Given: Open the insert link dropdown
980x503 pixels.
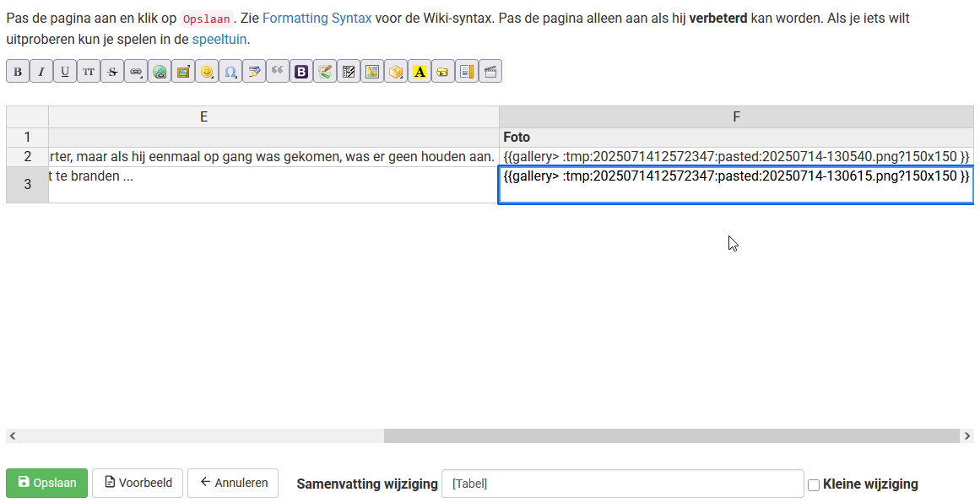Looking at the screenshot, I should pyautogui.click(x=136, y=72).
